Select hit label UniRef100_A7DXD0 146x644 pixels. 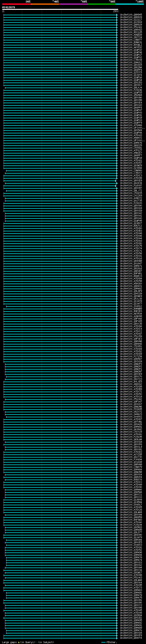pyautogui.click(x=131, y=228)
